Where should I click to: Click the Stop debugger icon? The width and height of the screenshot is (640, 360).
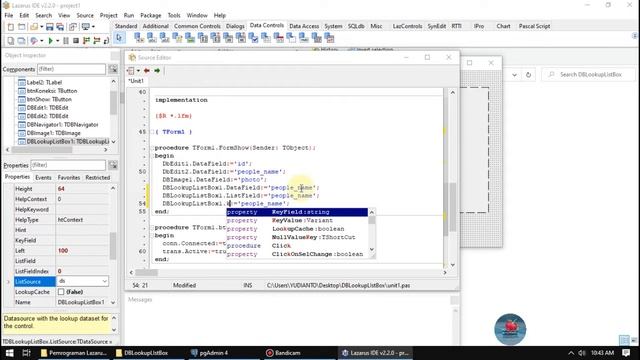pos(76,41)
